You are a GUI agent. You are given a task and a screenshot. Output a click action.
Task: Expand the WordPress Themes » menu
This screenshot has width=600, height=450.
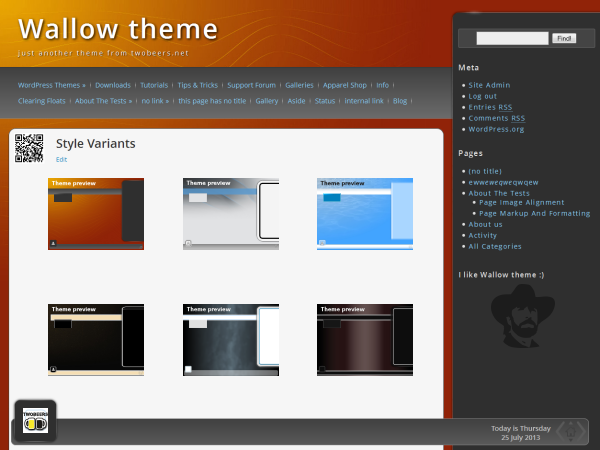point(52,86)
